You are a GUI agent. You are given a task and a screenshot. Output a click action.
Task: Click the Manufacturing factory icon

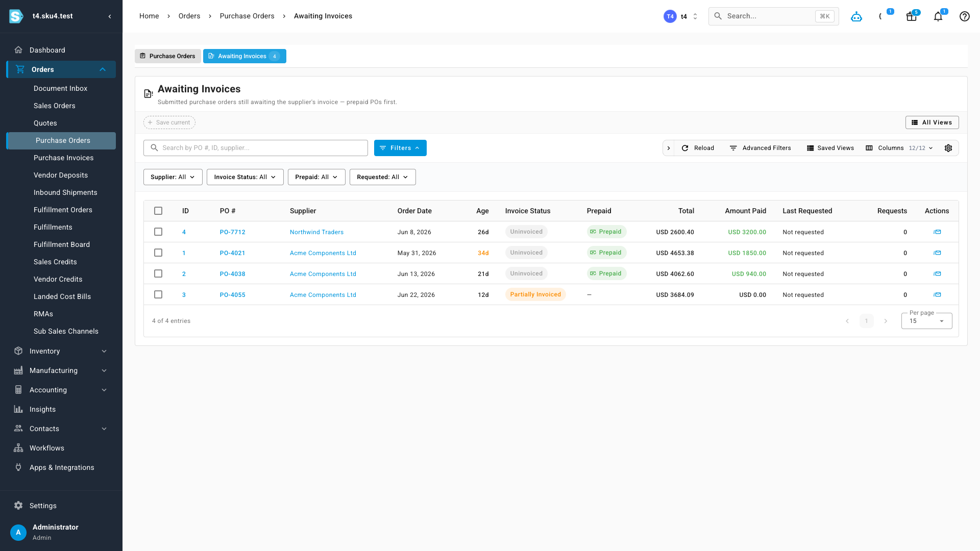18,370
